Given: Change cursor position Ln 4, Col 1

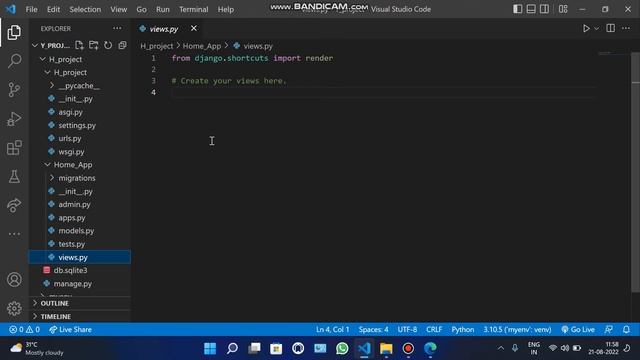Looking at the screenshot, I should click(x=332, y=329).
